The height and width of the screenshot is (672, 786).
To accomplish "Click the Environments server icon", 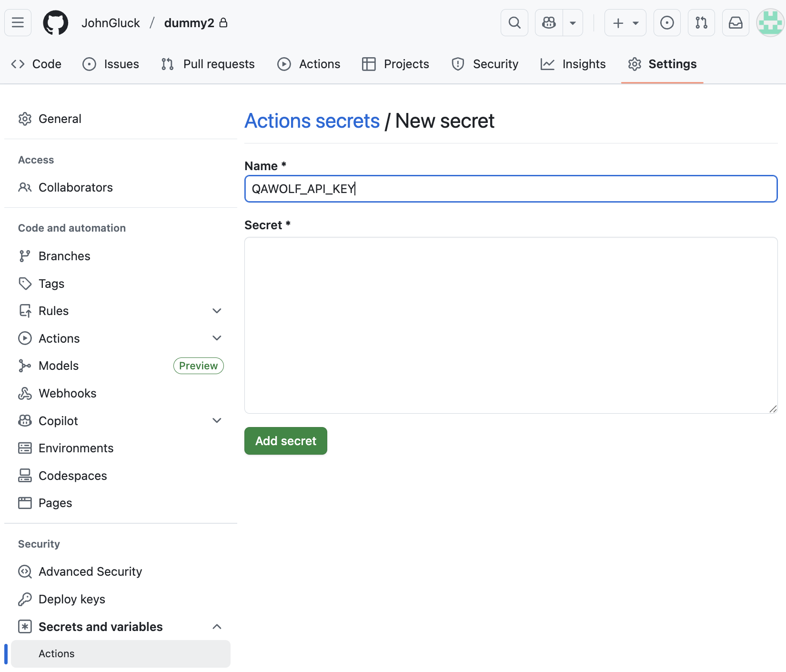I will pyautogui.click(x=25, y=448).
